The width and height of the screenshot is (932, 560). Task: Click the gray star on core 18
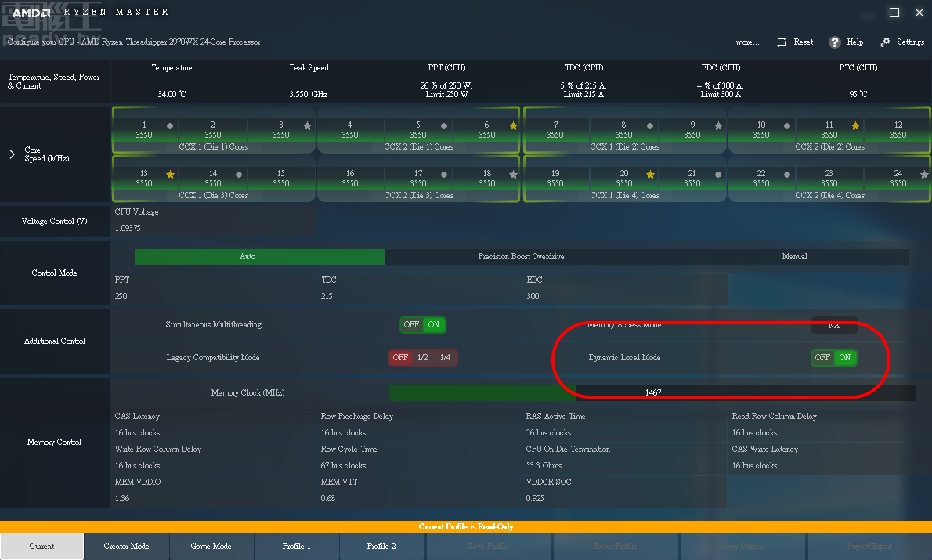tap(514, 175)
